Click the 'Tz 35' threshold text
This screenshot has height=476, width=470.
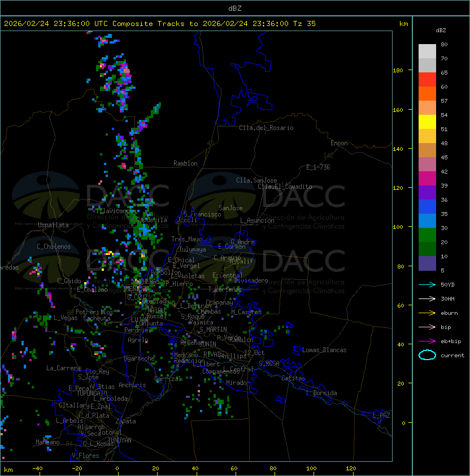click(x=304, y=24)
